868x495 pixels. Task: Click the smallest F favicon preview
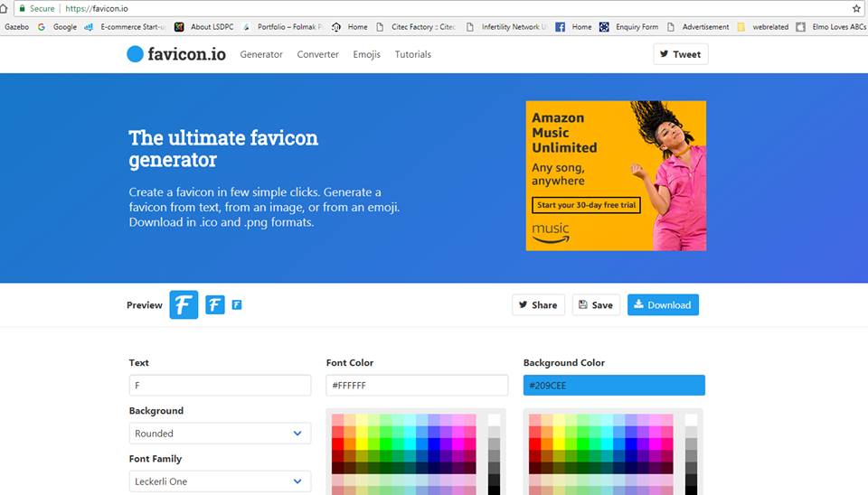[237, 305]
